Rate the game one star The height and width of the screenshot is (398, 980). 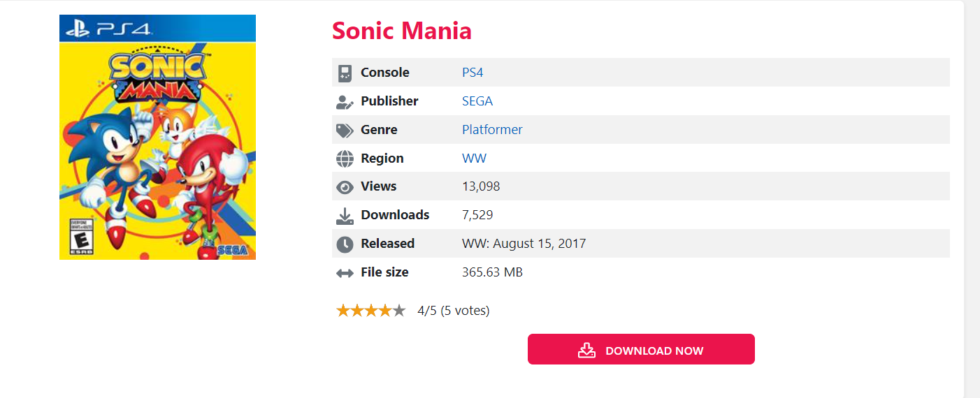click(343, 311)
